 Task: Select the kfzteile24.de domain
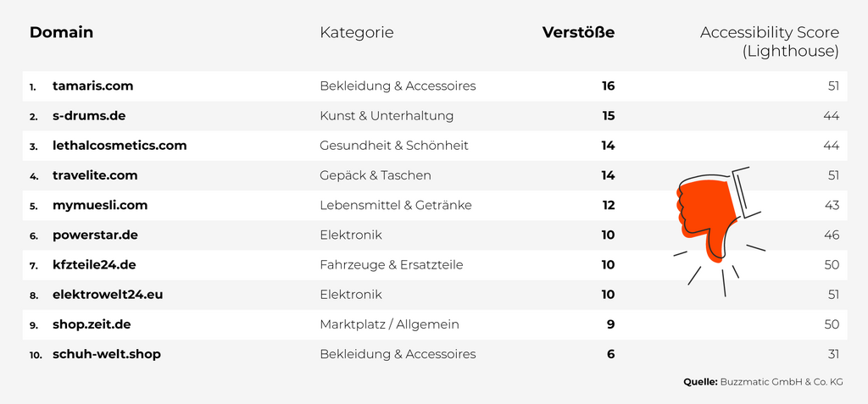coord(94,264)
